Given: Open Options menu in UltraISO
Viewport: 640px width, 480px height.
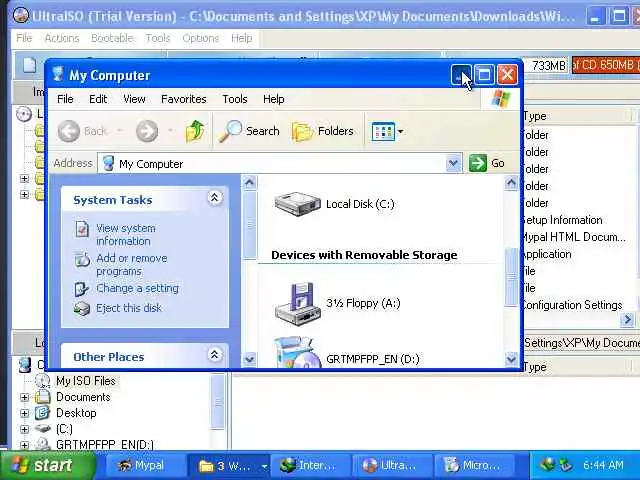Looking at the screenshot, I should click(200, 38).
